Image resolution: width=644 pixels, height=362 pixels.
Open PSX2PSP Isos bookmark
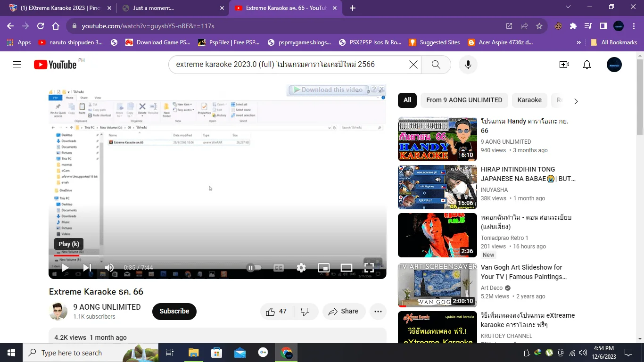pyautogui.click(x=371, y=42)
